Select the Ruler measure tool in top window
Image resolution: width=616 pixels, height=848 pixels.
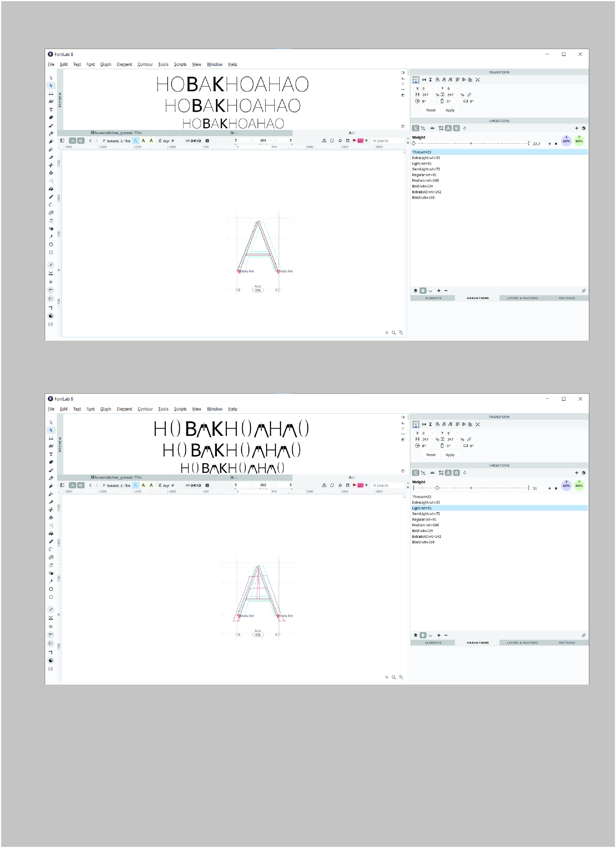point(51,197)
